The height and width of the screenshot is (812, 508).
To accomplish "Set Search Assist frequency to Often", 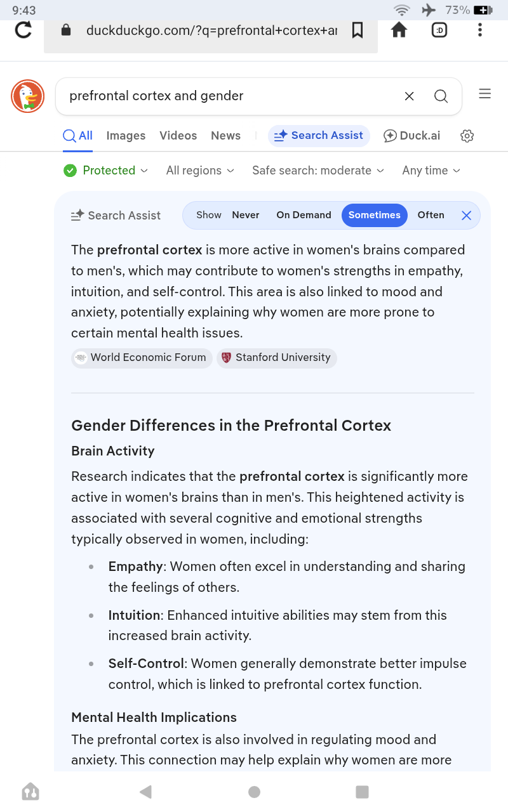I will click(431, 215).
